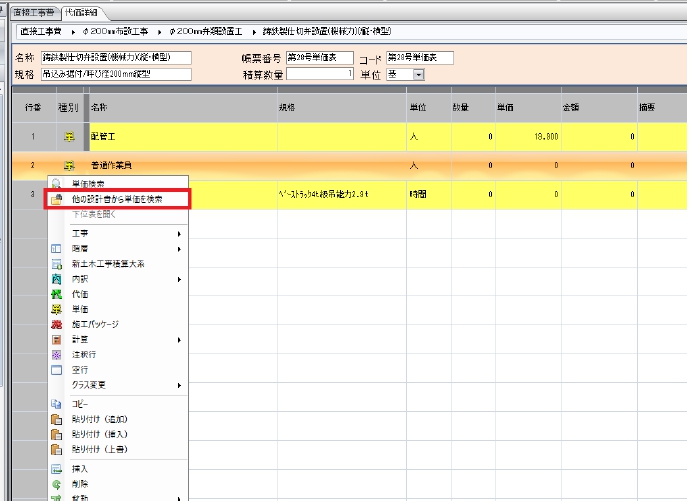The height and width of the screenshot is (502, 693).
Task: Click the red 施工パッケージ icon
Action: (x=56, y=324)
